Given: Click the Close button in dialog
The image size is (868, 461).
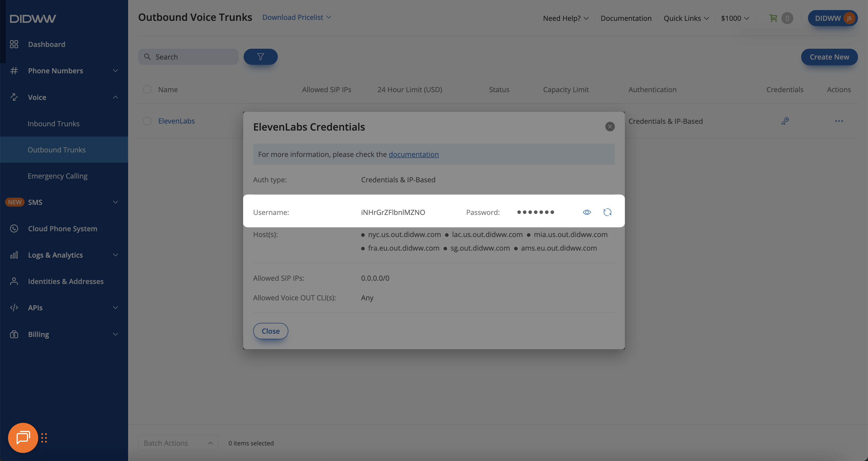Looking at the screenshot, I should (x=270, y=331).
